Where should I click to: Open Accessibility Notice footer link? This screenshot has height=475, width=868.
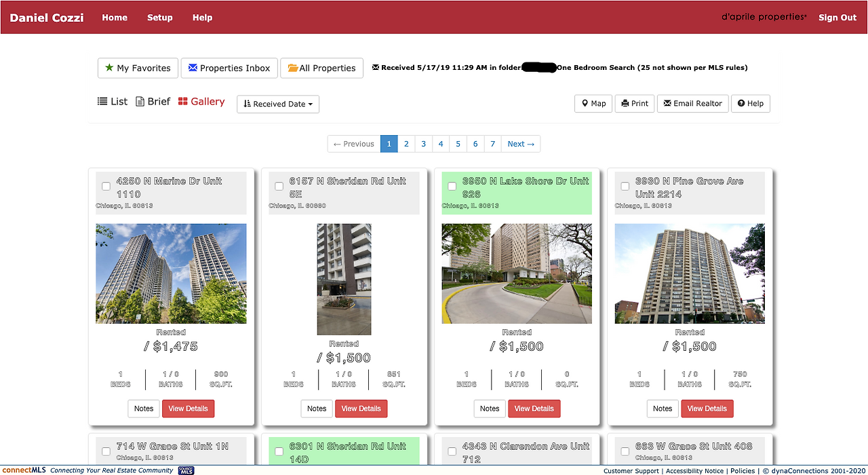pos(695,471)
